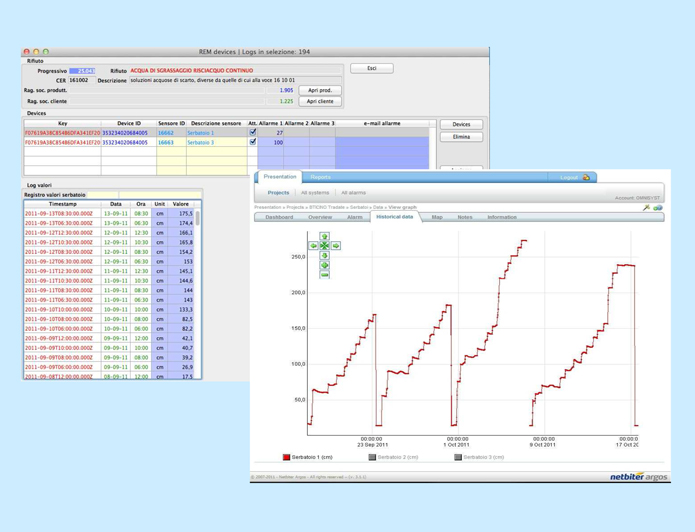
Task: Pan graph left with left arrow icon
Action: 313,246
